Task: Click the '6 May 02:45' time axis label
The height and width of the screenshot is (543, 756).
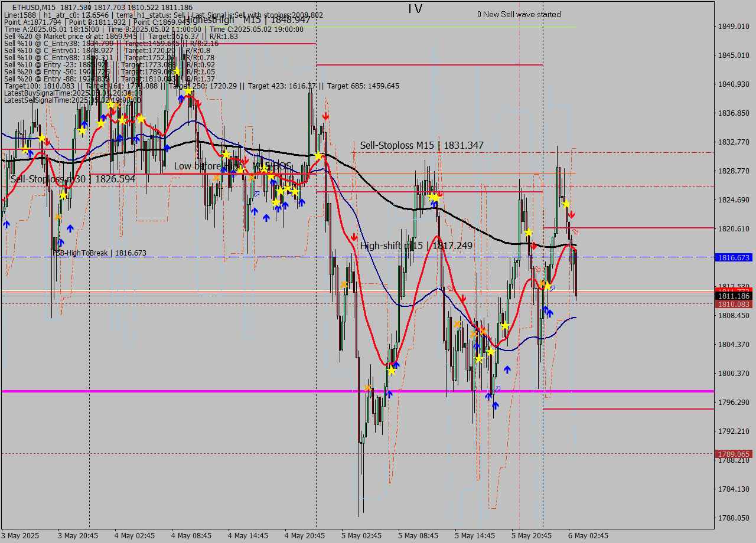Action: pos(589,536)
